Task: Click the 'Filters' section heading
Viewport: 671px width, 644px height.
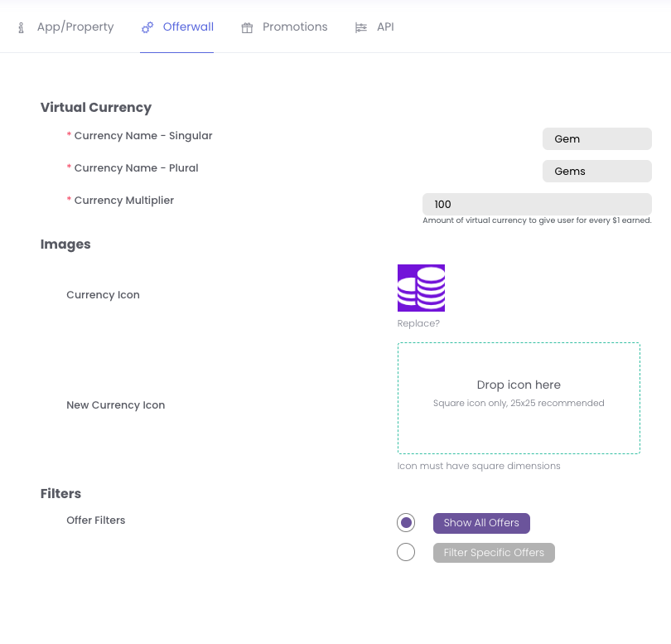Action: coord(60,493)
